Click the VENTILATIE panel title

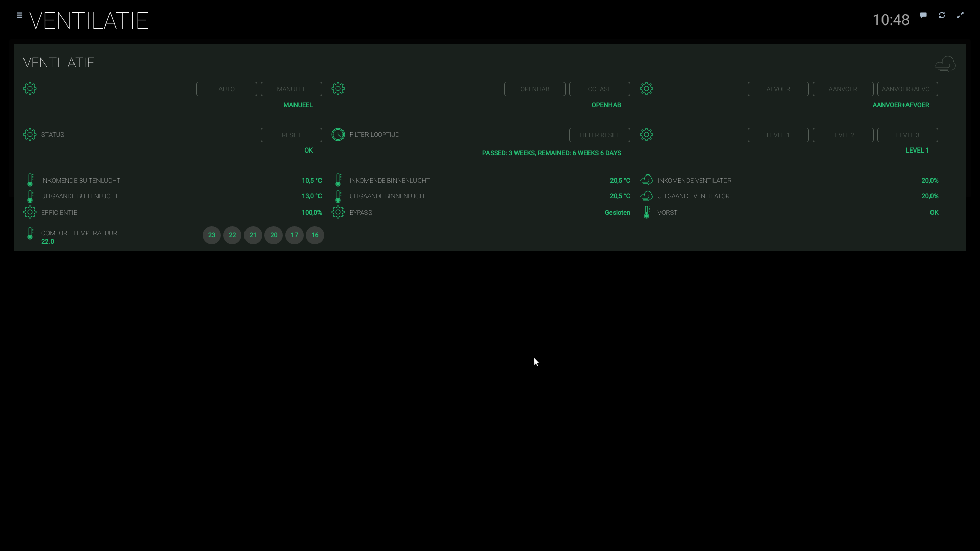point(58,62)
